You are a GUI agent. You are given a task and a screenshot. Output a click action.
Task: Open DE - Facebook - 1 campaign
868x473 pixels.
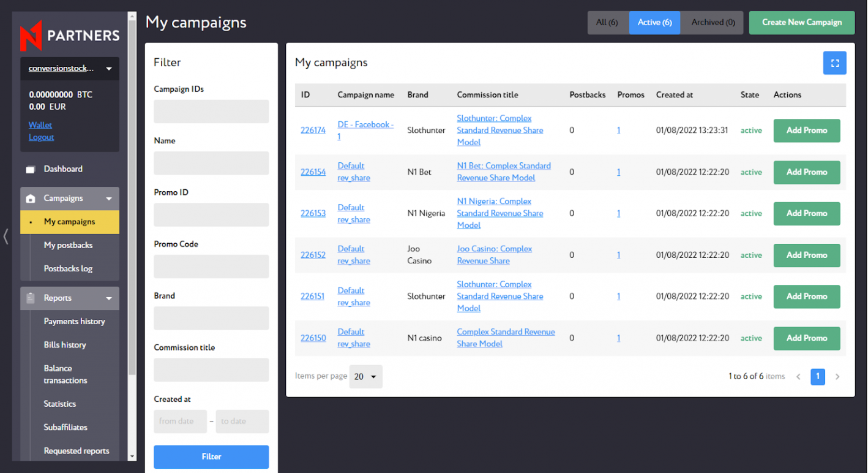coord(365,131)
